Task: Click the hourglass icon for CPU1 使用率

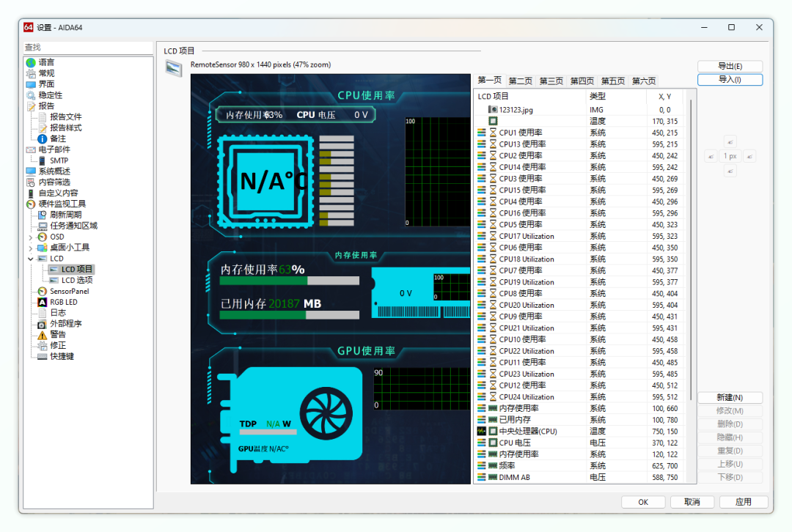Action: coord(493,133)
